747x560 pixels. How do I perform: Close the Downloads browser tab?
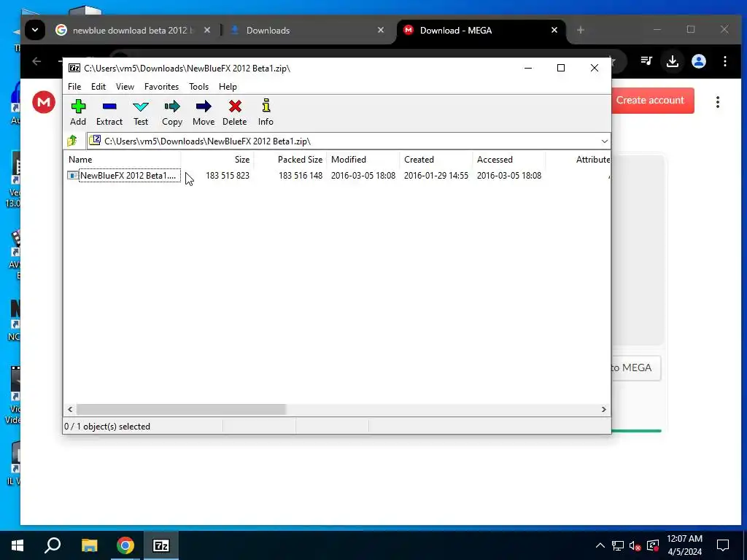coord(381,30)
